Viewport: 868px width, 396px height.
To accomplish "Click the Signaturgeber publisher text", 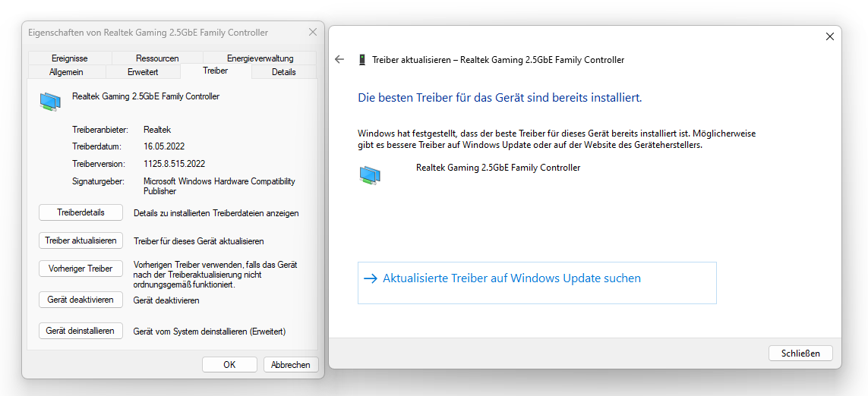I will click(219, 186).
